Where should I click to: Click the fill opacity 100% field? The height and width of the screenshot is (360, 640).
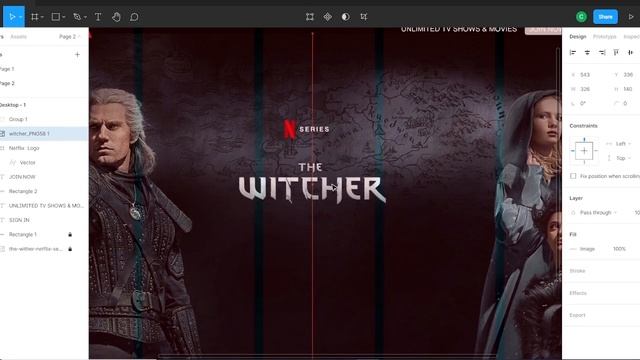click(x=619, y=249)
